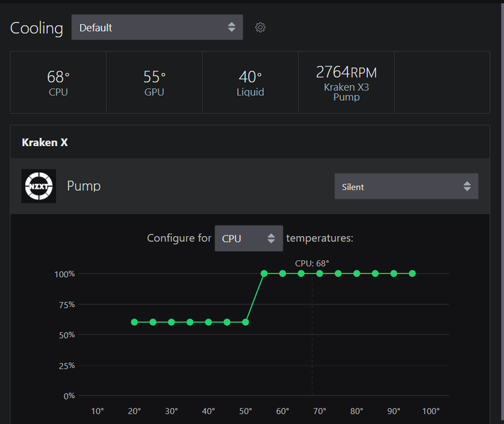504x424 pixels.
Task: Click the 'CPU: 68°' marker label on graph
Action: coord(312,263)
